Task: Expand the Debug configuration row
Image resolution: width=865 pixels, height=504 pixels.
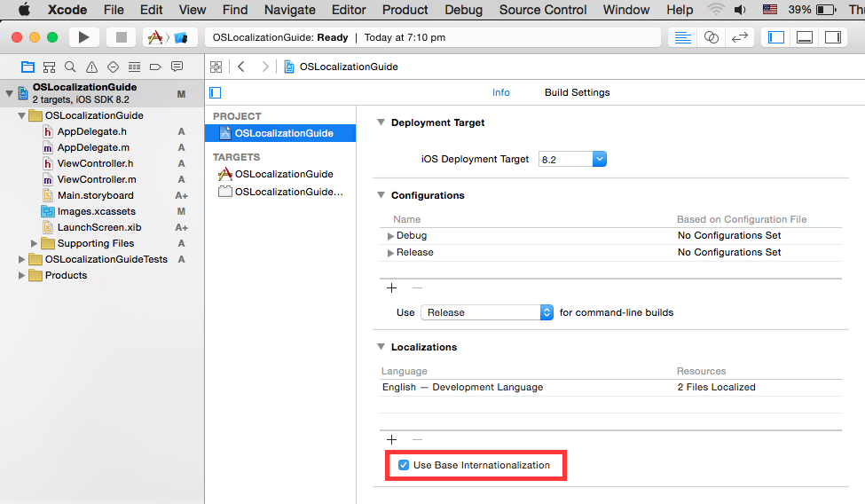Action: tap(390, 236)
